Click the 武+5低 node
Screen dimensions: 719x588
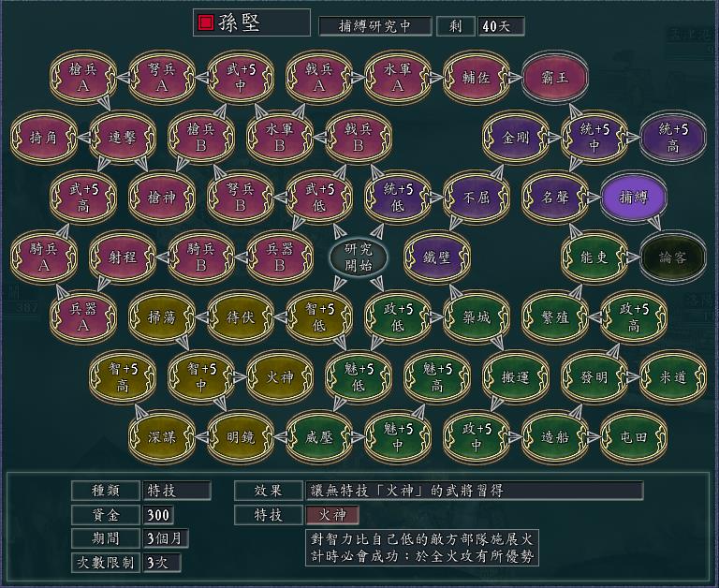click(319, 198)
